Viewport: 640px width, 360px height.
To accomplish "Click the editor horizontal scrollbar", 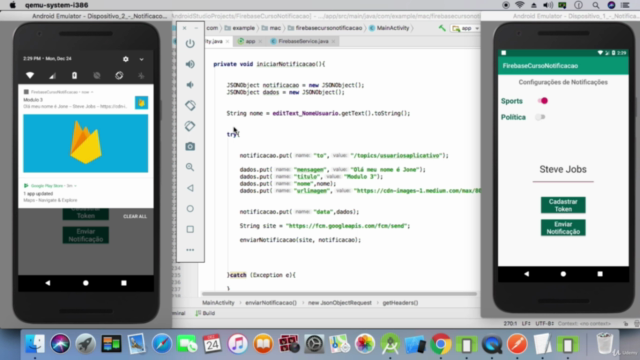I will [x=339, y=294].
